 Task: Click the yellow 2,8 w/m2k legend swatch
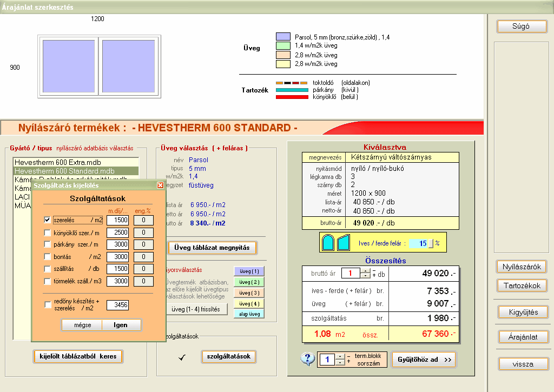[283, 64]
